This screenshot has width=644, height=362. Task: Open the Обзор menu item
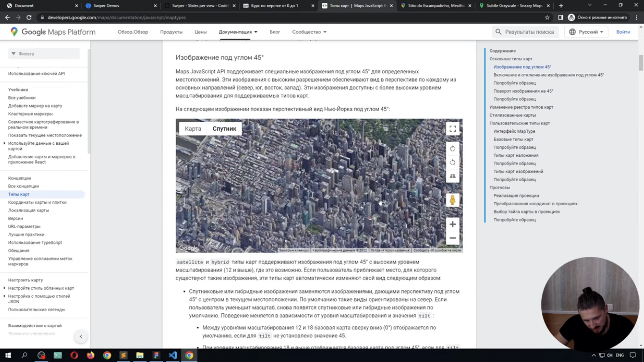[x=133, y=32]
